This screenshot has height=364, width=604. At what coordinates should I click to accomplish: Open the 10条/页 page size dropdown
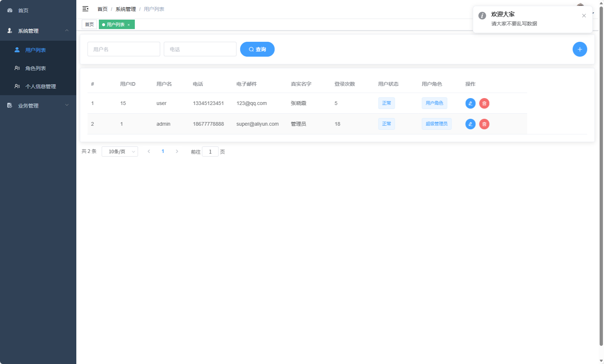tap(120, 151)
